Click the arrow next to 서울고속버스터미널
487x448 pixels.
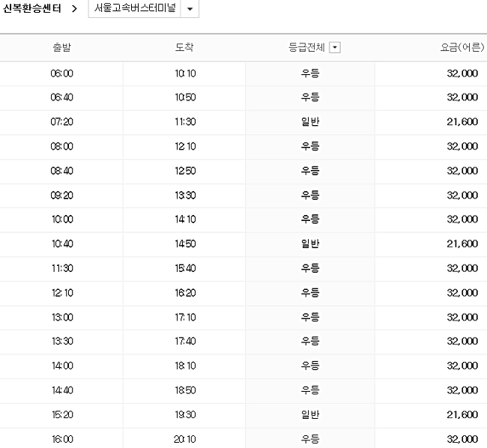pos(190,9)
